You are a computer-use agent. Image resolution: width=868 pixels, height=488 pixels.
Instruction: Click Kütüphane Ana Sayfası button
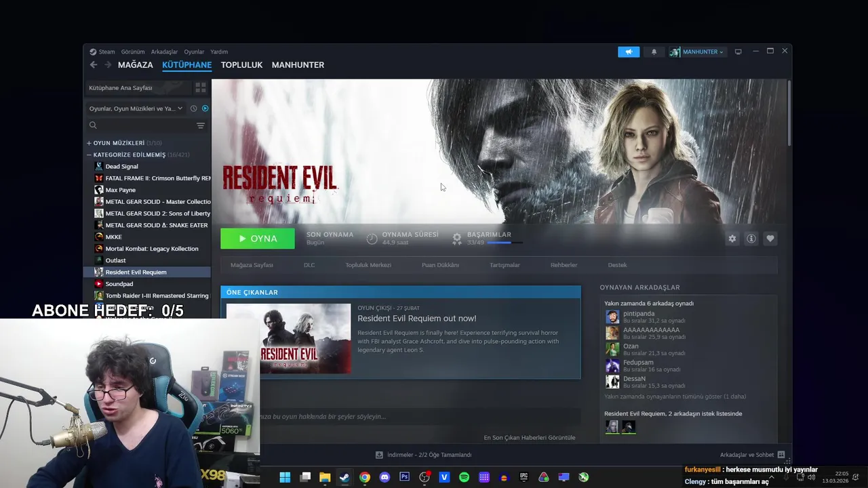pyautogui.click(x=138, y=87)
